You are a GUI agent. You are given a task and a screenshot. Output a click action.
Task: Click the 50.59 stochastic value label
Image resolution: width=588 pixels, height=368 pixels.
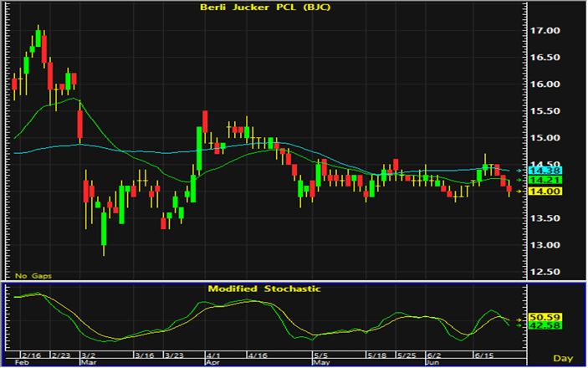[545, 317]
